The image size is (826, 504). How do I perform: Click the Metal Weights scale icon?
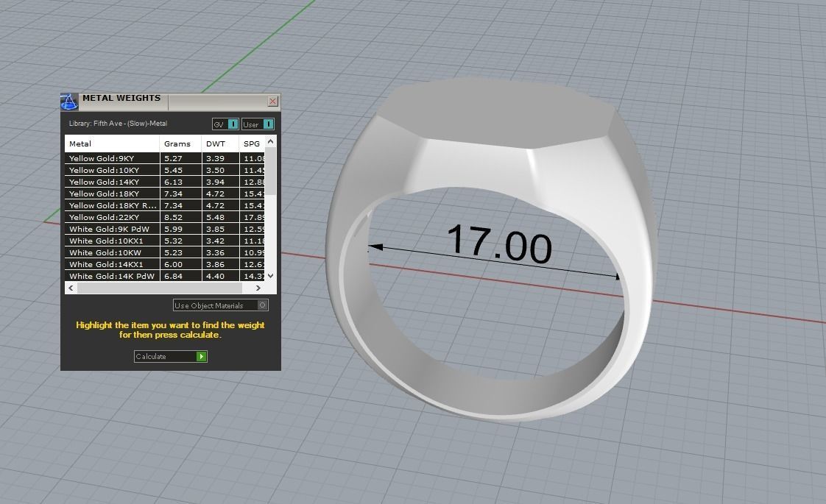69,102
